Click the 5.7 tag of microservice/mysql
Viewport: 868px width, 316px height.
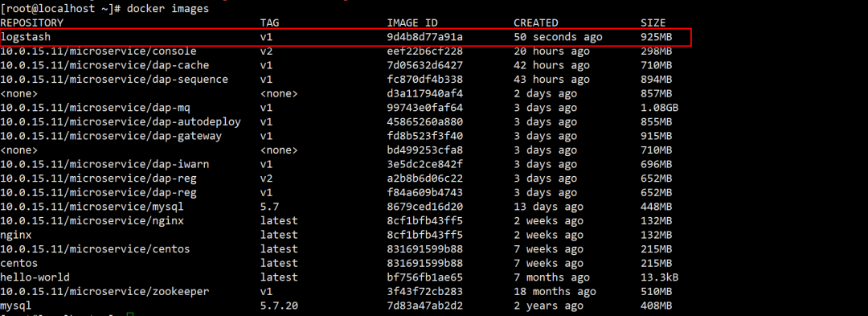(x=269, y=207)
